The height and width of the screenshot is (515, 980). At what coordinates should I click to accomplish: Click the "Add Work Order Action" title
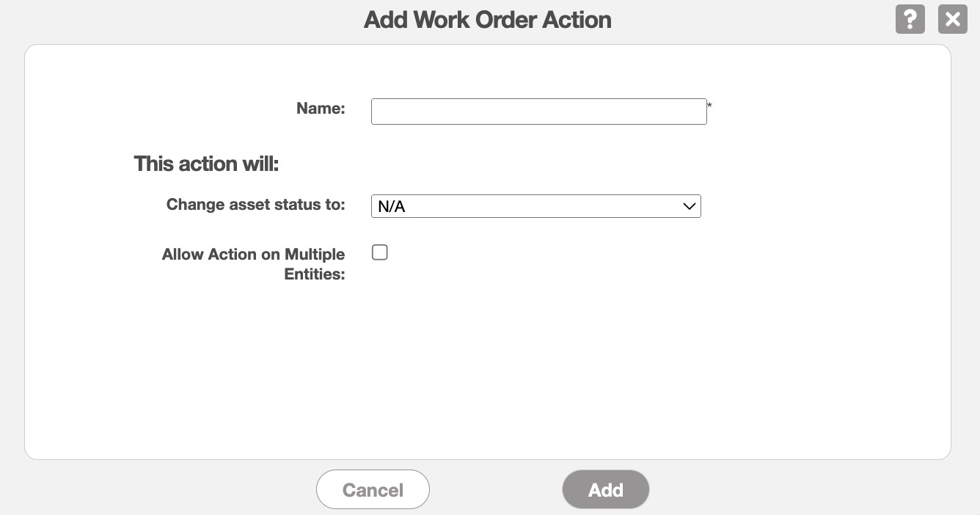(488, 20)
